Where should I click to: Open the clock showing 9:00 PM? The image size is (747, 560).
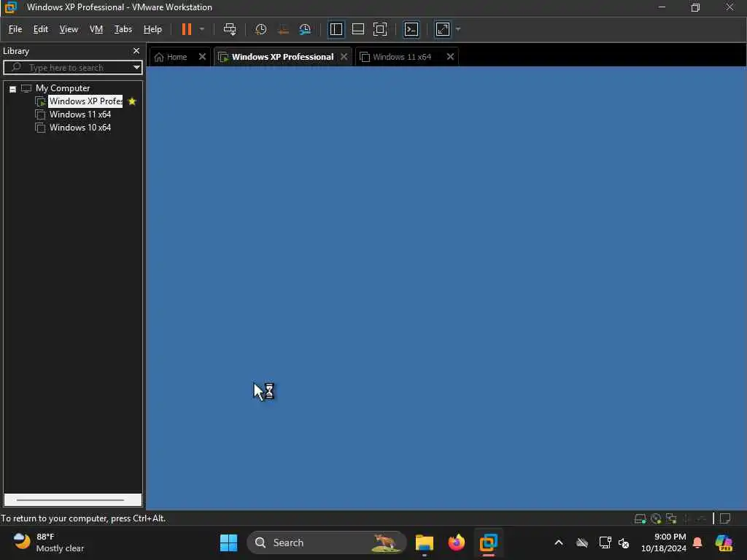point(664,542)
